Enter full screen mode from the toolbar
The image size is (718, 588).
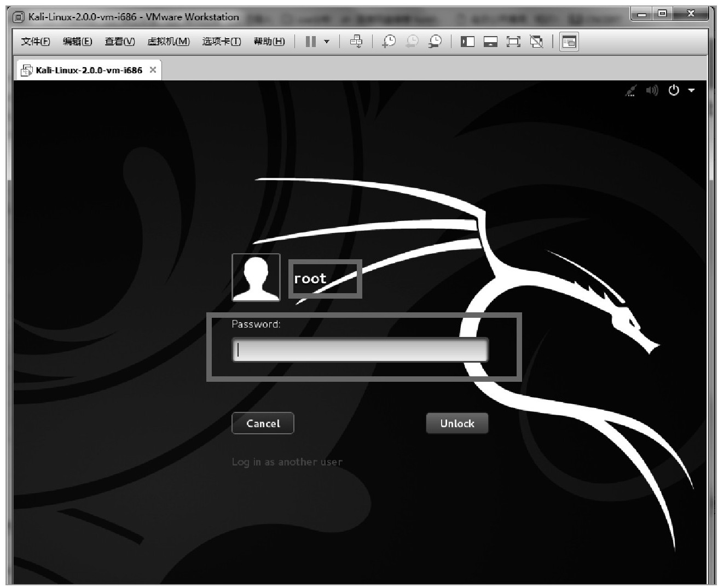pos(513,42)
